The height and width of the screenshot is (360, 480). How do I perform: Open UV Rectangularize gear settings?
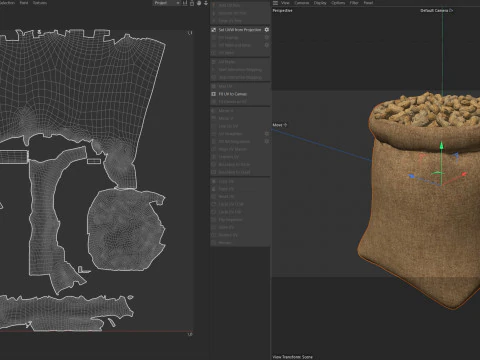[x=267, y=141]
